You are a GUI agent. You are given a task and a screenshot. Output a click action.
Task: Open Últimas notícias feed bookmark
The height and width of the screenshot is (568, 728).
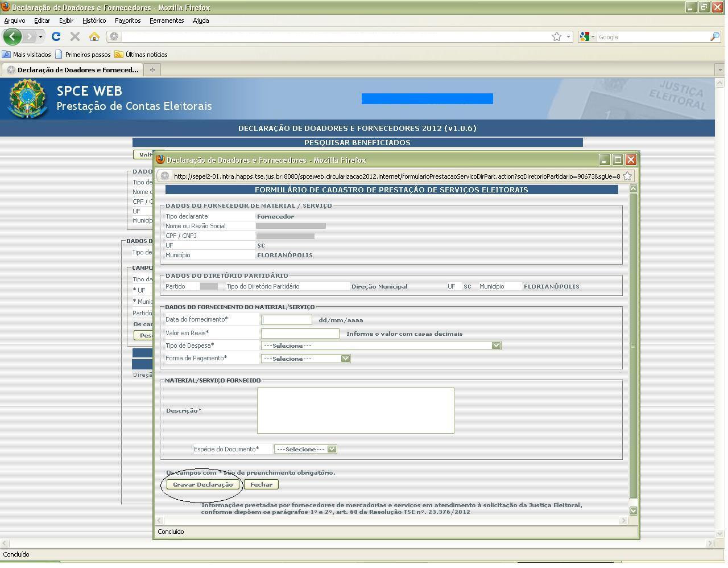click(x=141, y=55)
